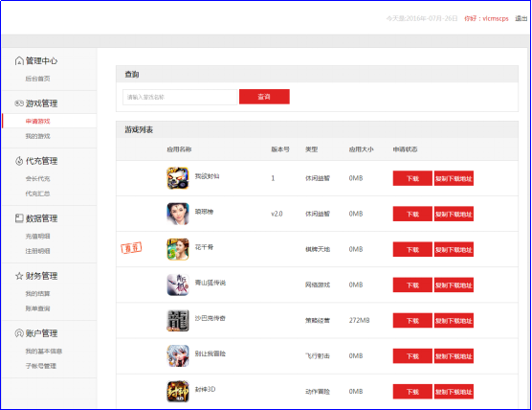532x410 pixels.
Task: Focus the game name search field
Action: (180, 97)
